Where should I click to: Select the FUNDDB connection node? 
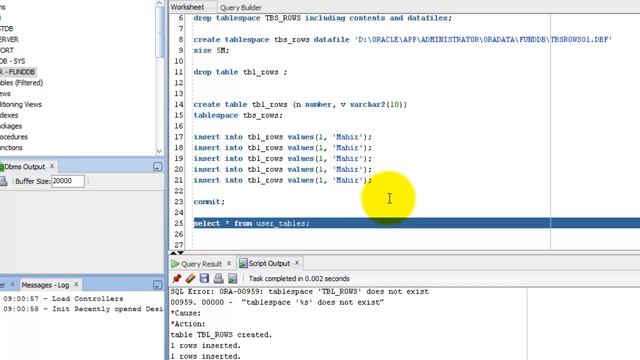[18, 72]
